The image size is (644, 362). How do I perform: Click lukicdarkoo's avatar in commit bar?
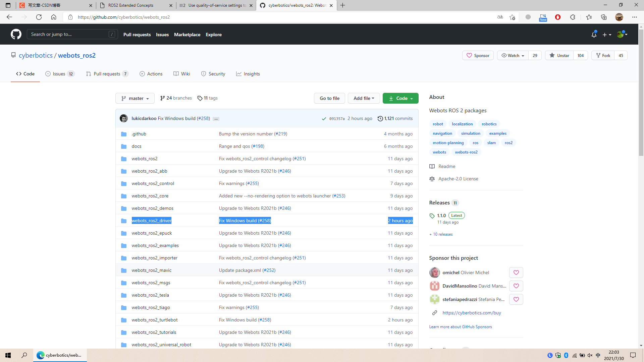click(124, 119)
